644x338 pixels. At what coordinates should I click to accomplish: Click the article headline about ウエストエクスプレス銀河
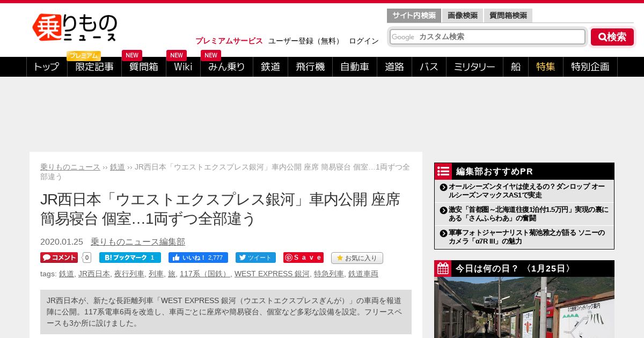[221, 209]
